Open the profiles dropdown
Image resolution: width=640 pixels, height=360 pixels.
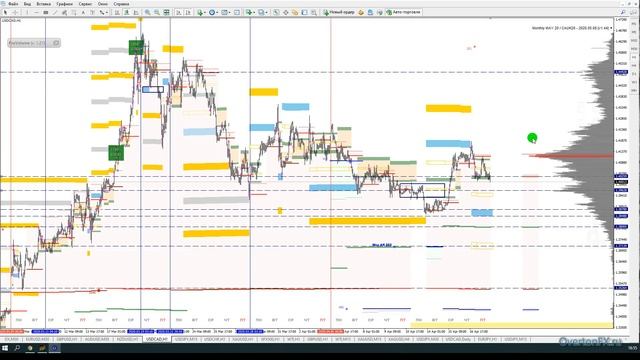[x=261, y=12]
